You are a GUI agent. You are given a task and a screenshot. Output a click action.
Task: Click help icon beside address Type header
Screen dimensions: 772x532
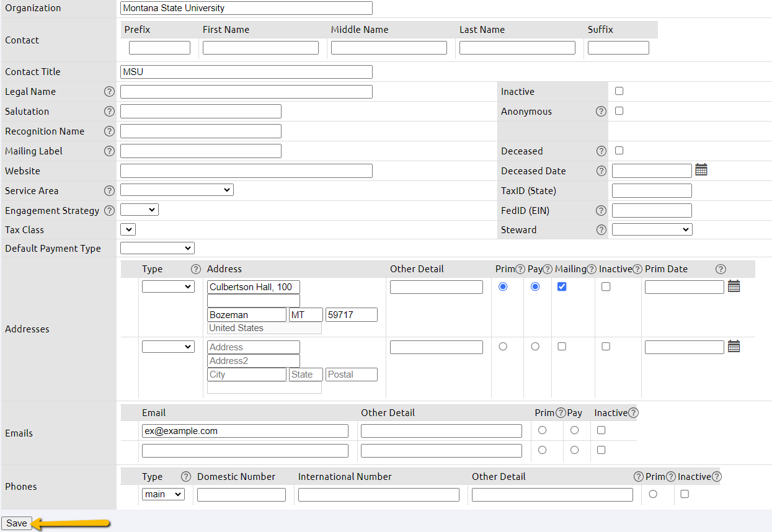click(196, 269)
